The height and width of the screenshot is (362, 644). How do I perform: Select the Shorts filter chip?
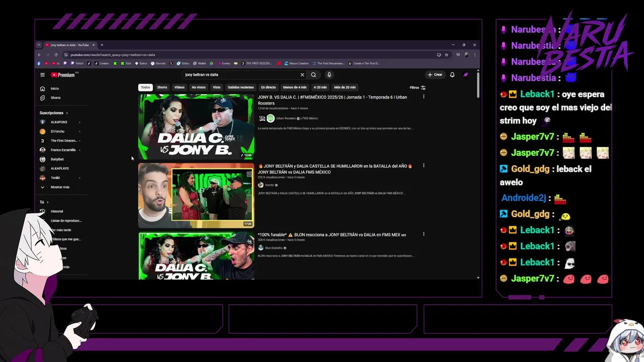tap(162, 87)
